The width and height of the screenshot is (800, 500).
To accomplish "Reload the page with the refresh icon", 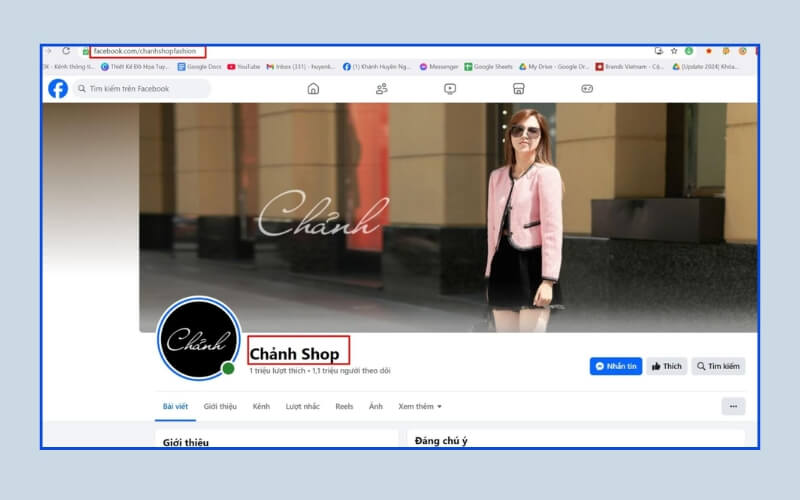I will 66,51.
